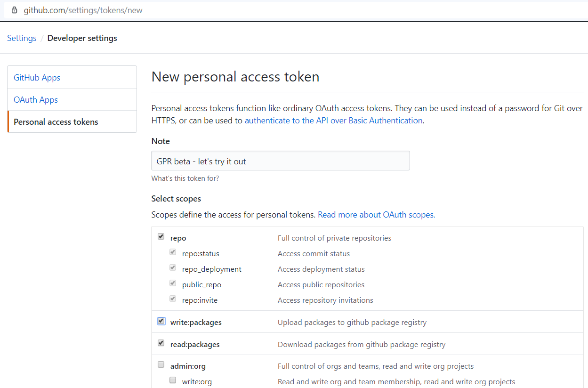Enable the write:org scope checkbox
The width and height of the screenshot is (588, 388).
(173, 380)
